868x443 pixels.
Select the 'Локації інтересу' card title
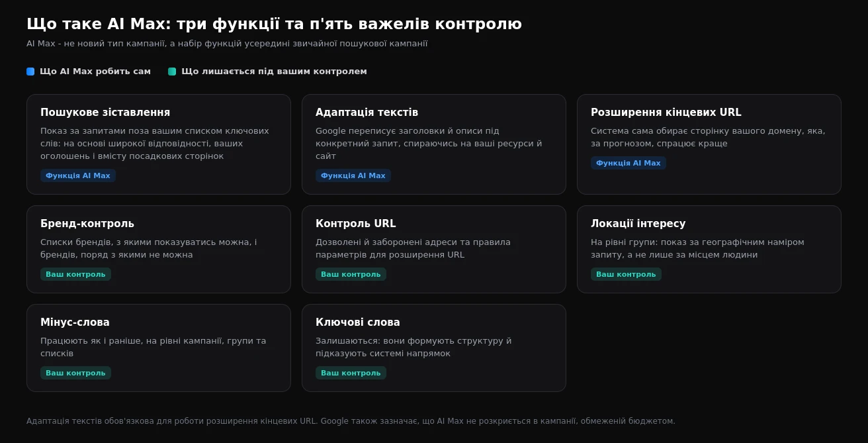638,224
